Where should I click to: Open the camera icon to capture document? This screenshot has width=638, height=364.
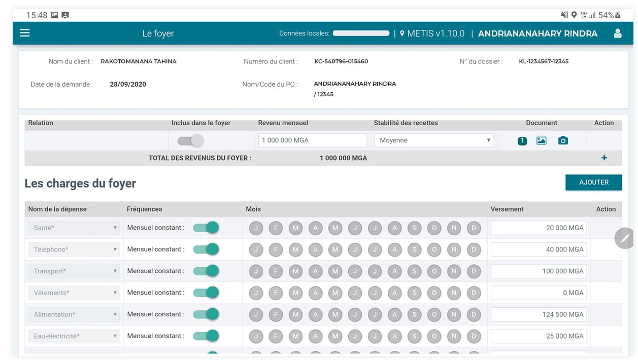[x=563, y=140]
